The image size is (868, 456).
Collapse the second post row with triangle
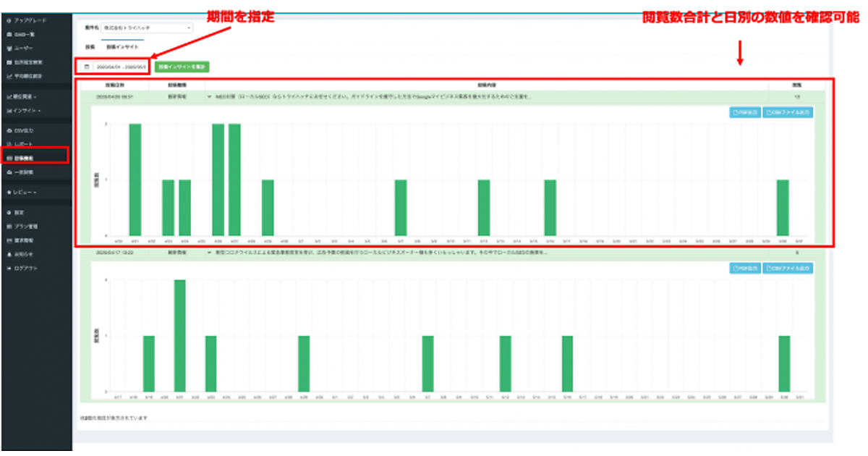pos(208,253)
